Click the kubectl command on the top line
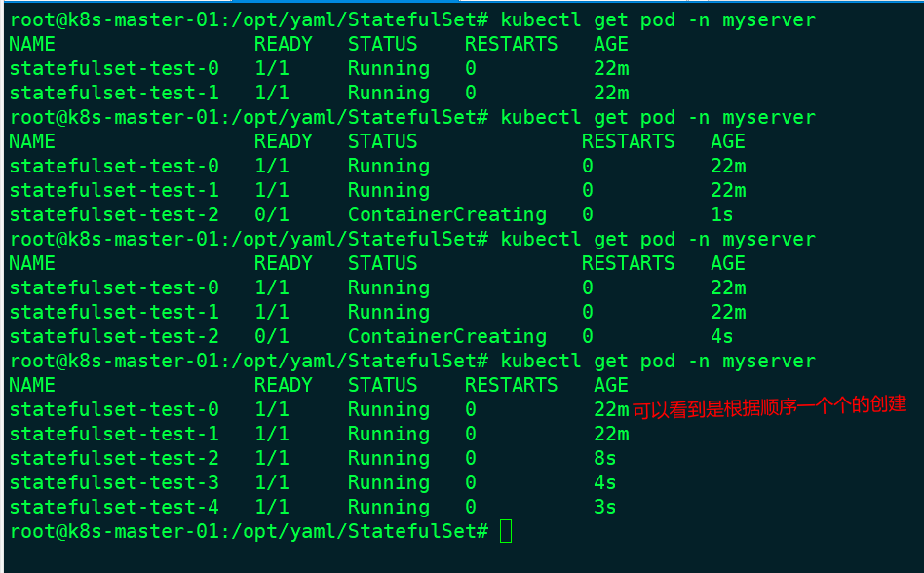924x573 pixels. [x=658, y=19]
